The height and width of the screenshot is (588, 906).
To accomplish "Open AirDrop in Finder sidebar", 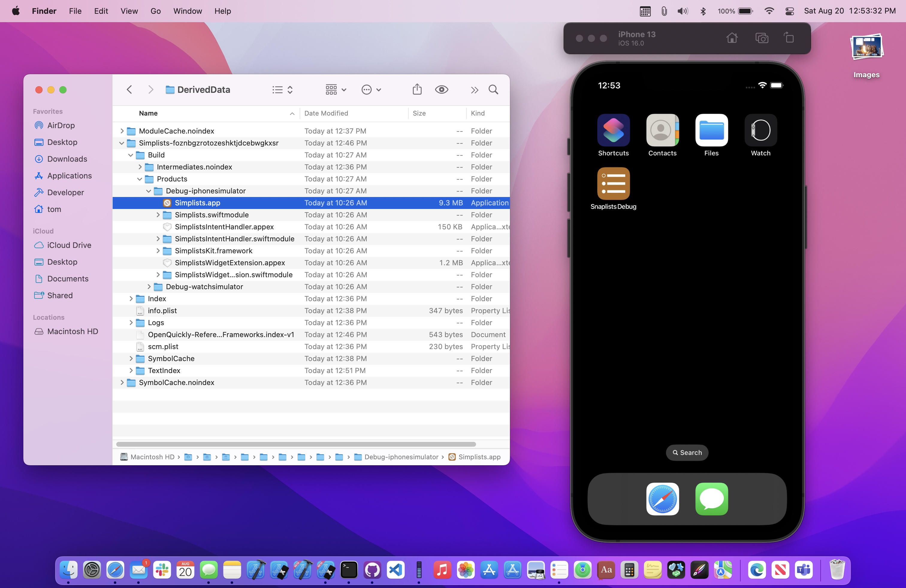I will 61,125.
